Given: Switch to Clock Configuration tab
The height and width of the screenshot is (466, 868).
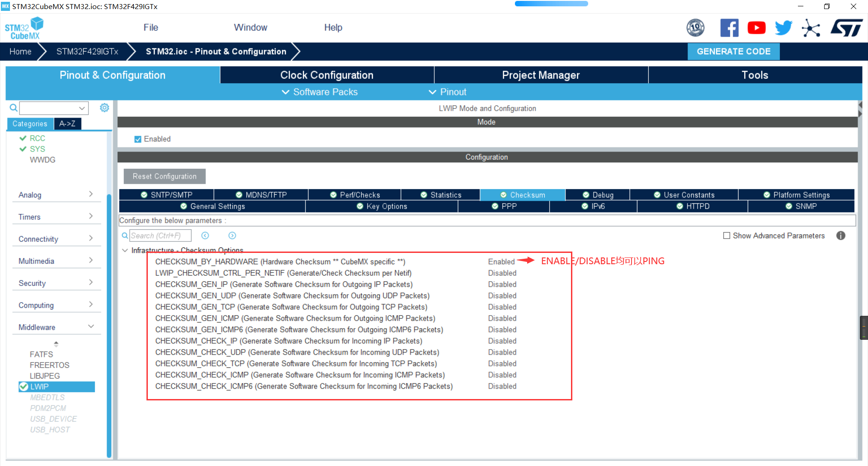Looking at the screenshot, I should [327, 75].
